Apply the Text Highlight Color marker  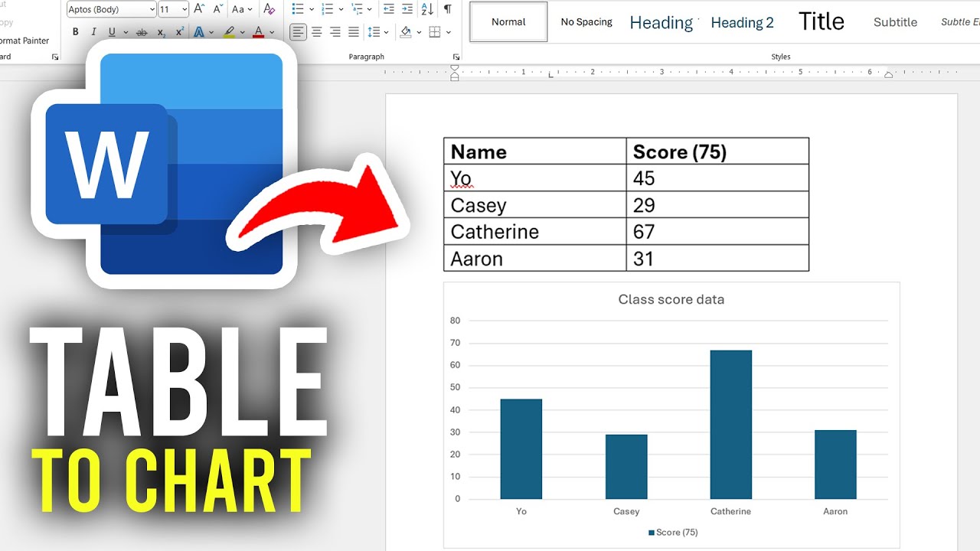(x=229, y=32)
